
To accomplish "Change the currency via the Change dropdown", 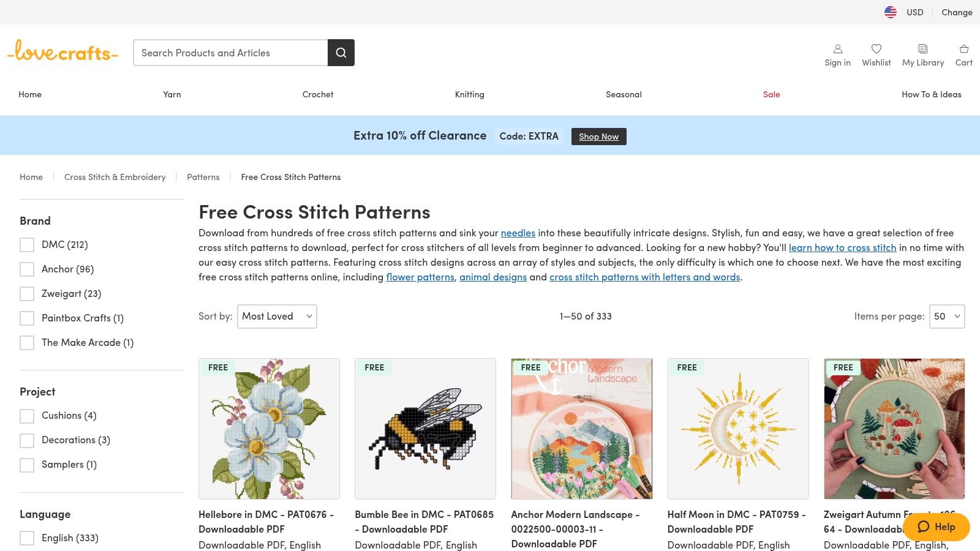I will tap(957, 12).
